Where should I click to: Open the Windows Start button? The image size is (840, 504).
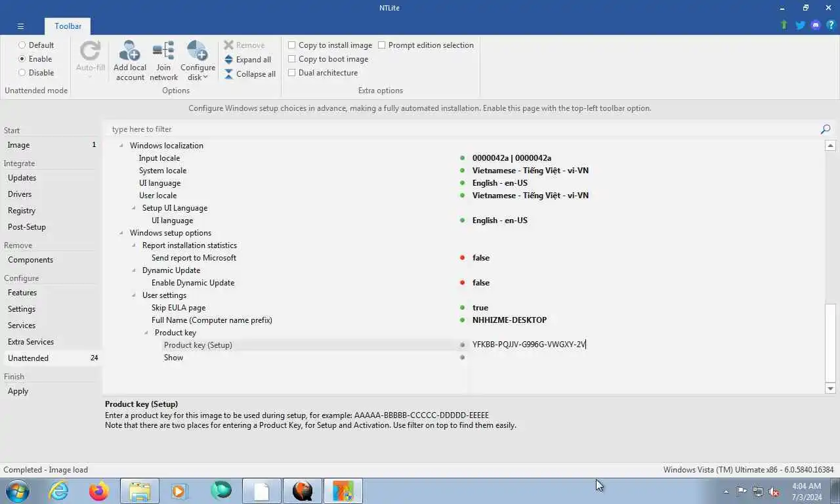click(17, 491)
